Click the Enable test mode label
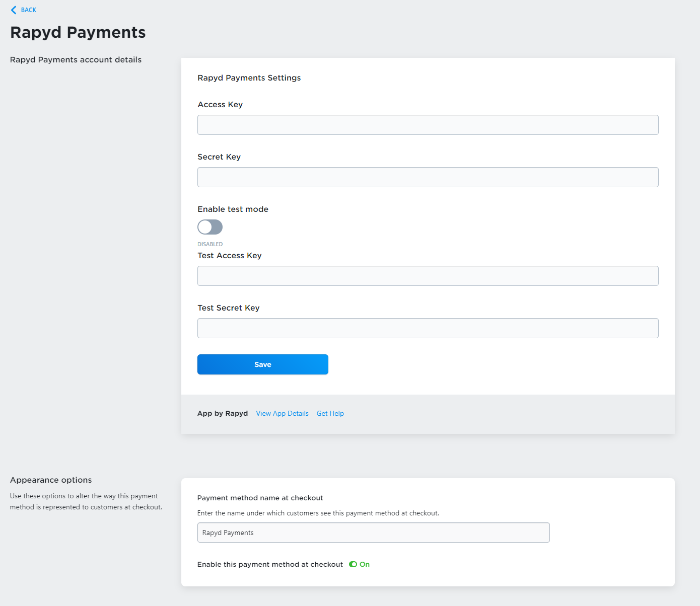700x606 pixels. tap(233, 209)
